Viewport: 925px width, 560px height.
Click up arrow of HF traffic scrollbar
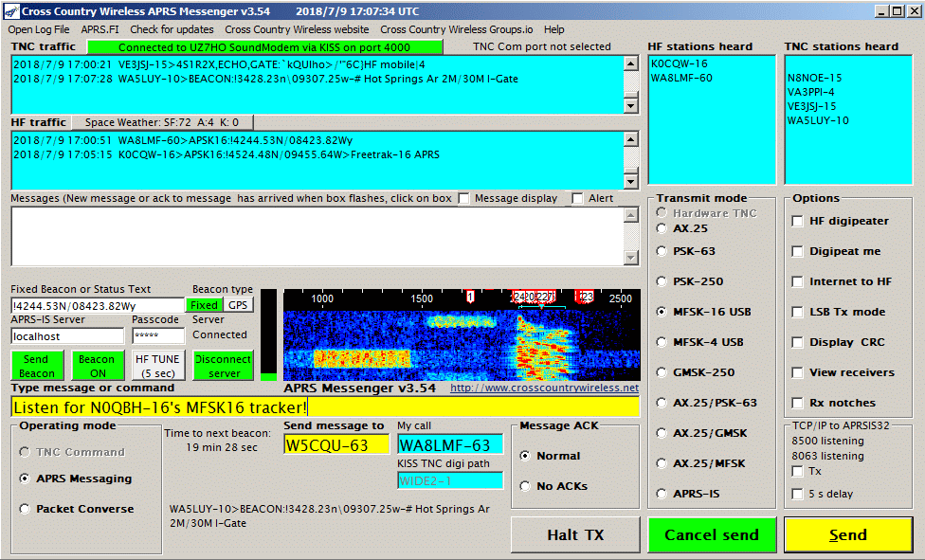pos(631,139)
